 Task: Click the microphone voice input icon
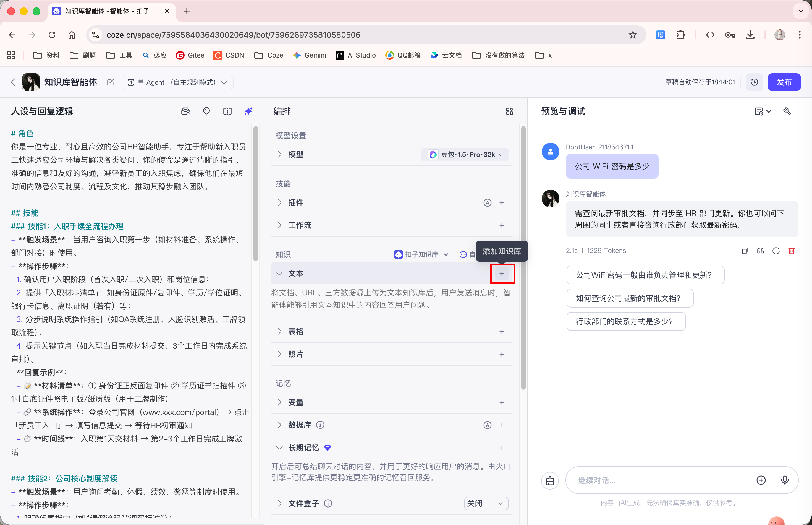pos(784,480)
